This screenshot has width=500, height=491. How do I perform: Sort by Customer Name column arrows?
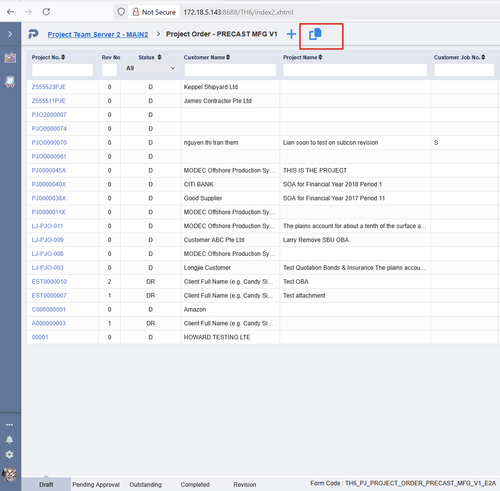click(x=228, y=57)
